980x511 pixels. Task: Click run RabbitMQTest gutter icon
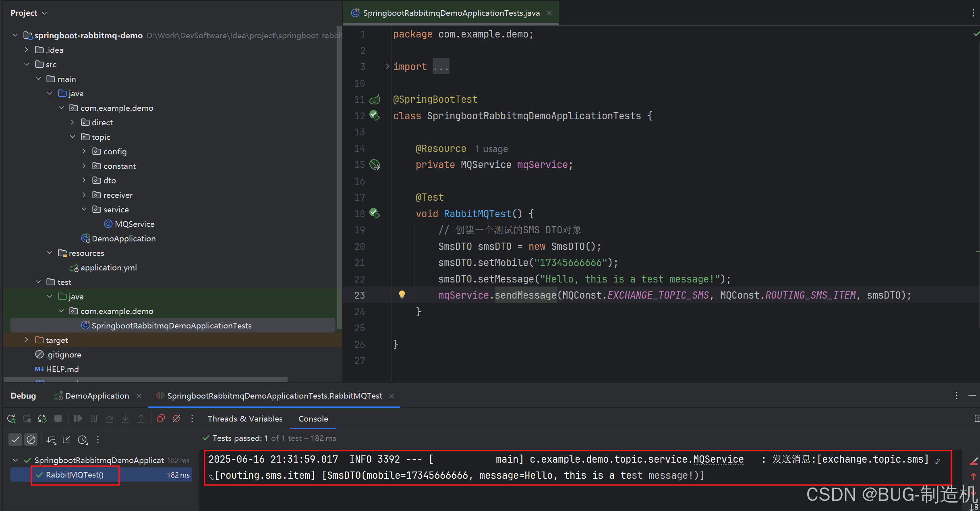pyautogui.click(x=375, y=214)
